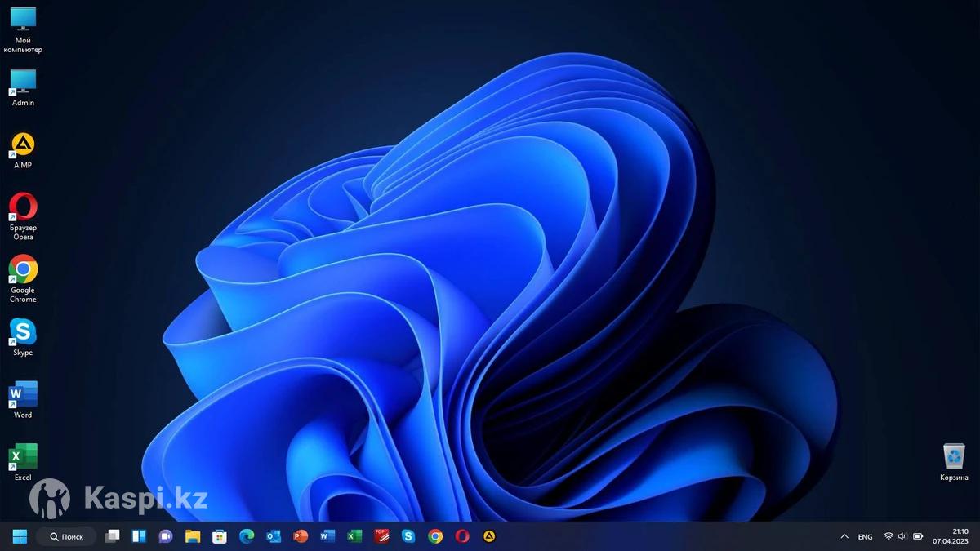Select the Excel desktop shortcut
This screenshot has width=980, height=551.
[x=23, y=462]
